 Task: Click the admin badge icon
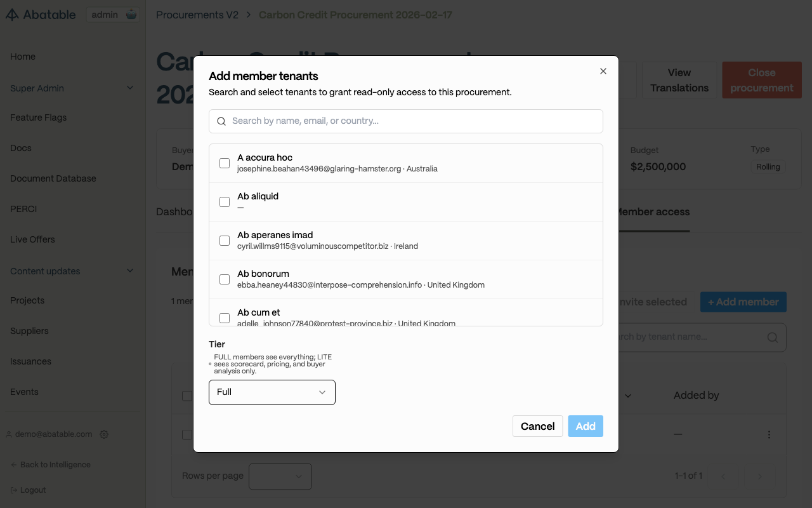[x=131, y=15]
